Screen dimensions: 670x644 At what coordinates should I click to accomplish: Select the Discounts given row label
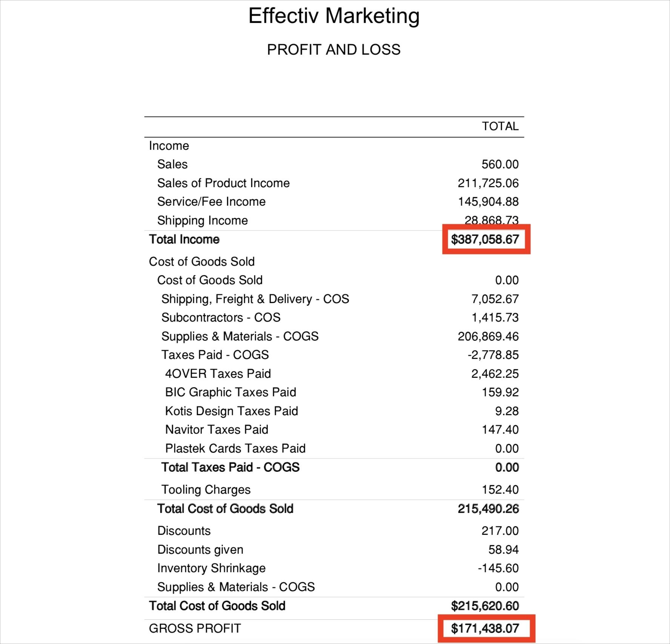click(x=200, y=550)
